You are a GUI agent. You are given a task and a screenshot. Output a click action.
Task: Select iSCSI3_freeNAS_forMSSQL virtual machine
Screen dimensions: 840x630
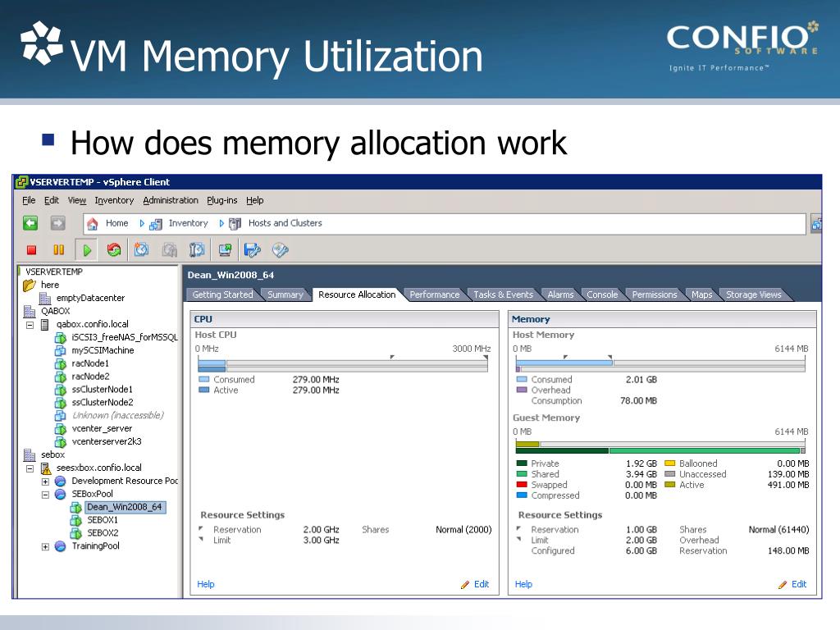(x=125, y=337)
